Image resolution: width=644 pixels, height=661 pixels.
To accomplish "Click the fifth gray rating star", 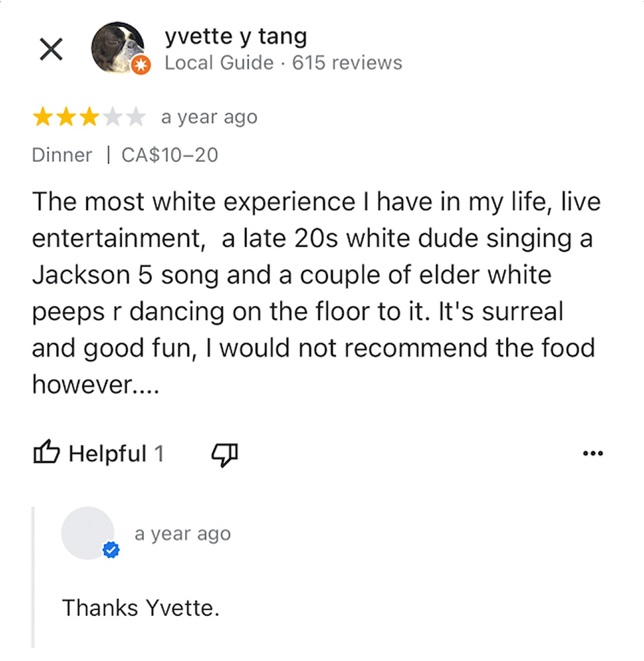I will coord(136,118).
